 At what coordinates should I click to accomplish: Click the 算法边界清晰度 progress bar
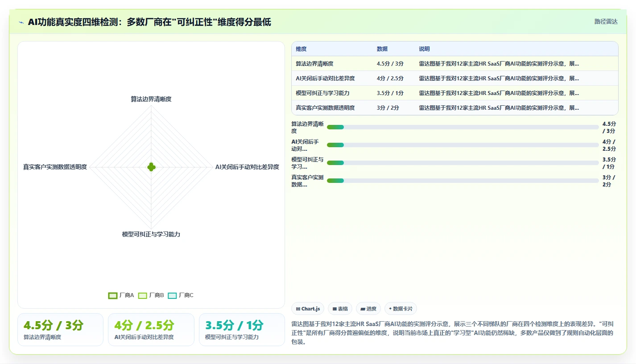coord(463,127)
